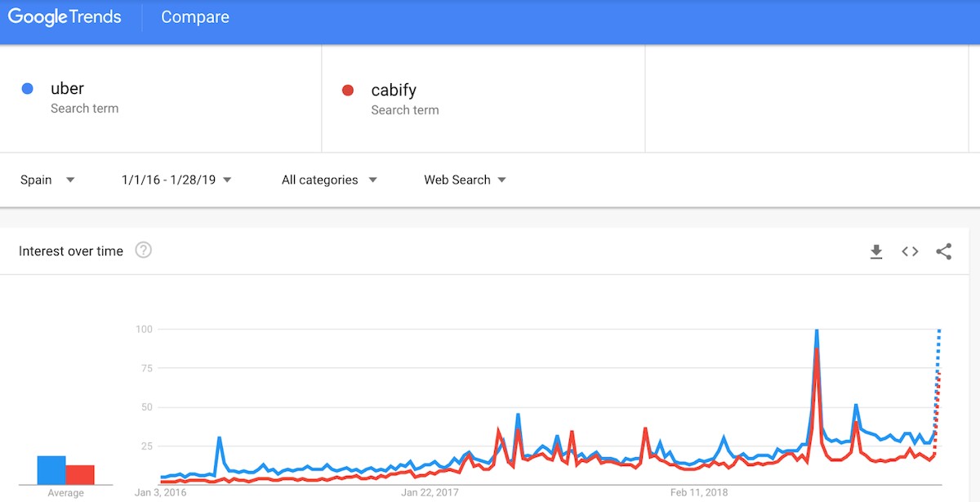Image resolution: width=980 pixels, height=502 pixels.
Task: Click the share chart icon
Action: tap(944, 251)
